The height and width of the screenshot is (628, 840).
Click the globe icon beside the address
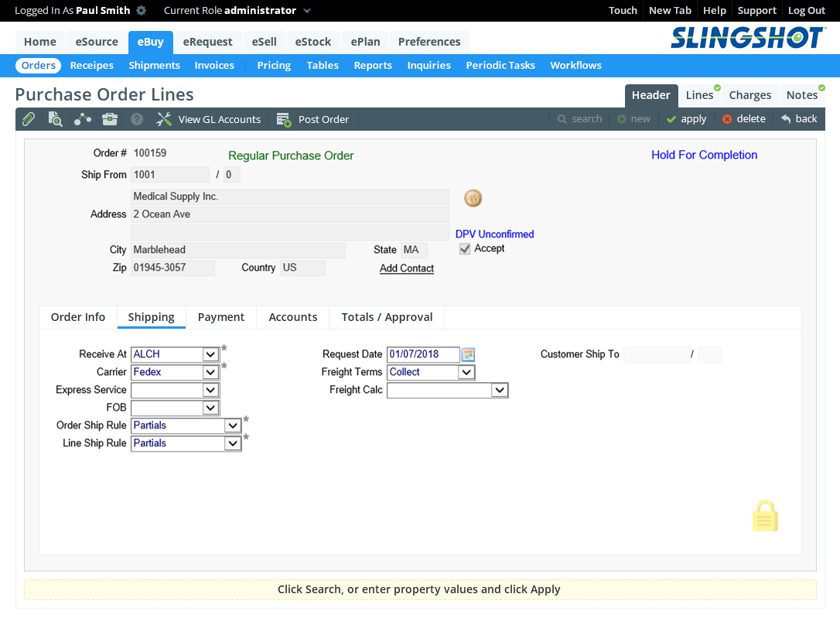tap(473, 198)
